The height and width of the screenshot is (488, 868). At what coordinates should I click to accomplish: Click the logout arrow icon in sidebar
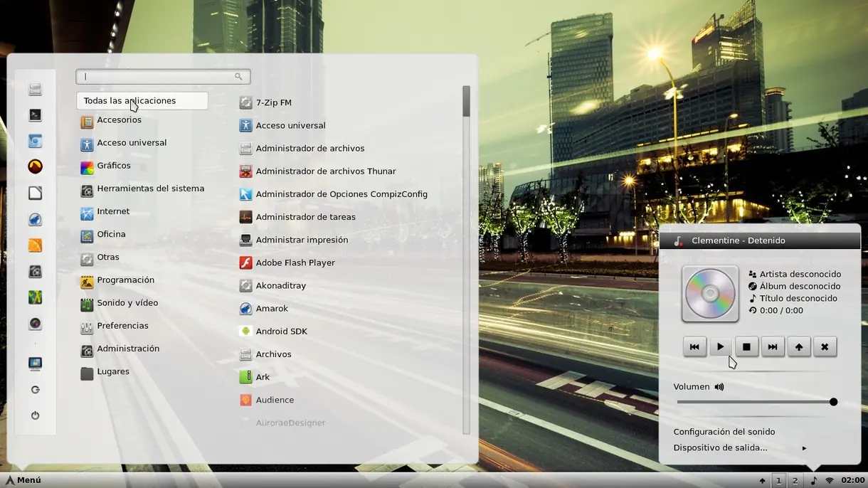[x=35, y=390]
